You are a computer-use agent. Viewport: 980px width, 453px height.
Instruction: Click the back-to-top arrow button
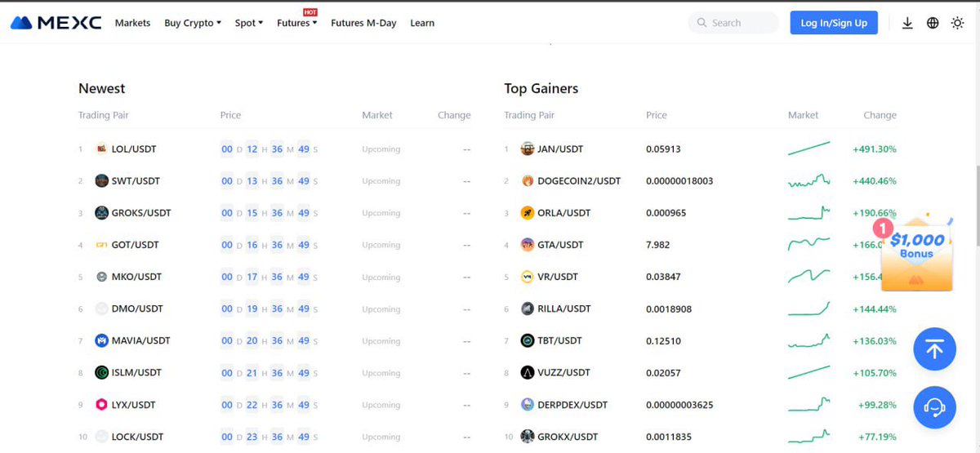point(934,349)
